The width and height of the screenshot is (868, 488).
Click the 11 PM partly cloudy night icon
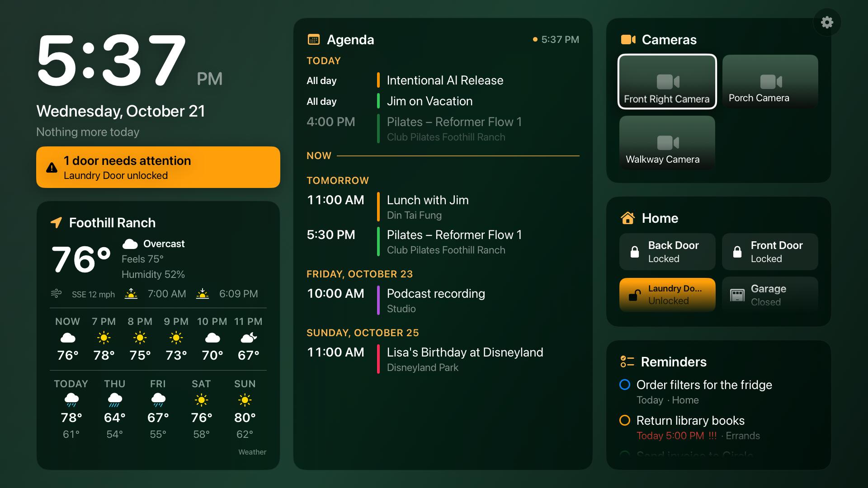click(x=249, y=338)
